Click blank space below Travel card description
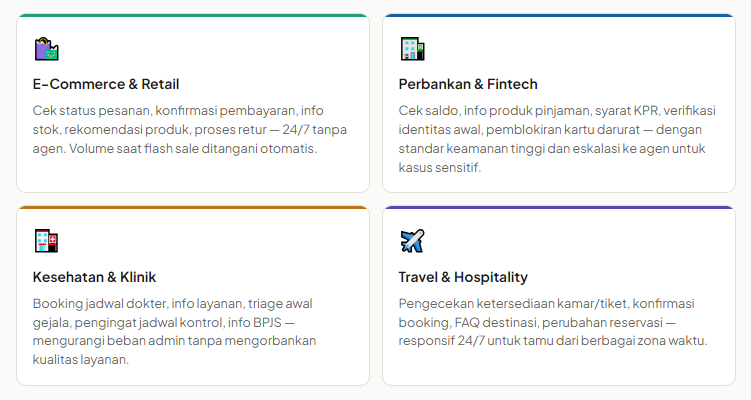The image size is (751, 400). pos(559,366)
